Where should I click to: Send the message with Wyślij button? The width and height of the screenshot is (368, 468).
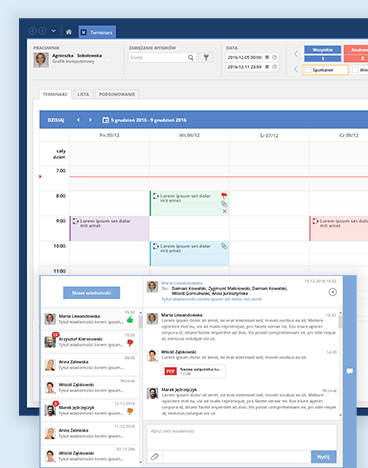click(x=323, y=457)
